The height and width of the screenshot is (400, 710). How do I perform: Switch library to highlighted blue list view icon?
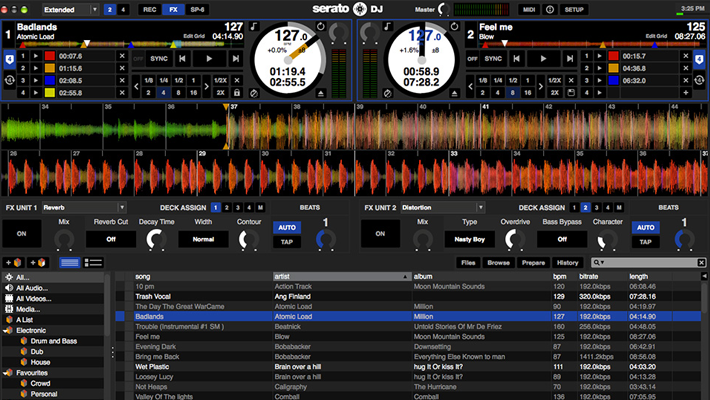click(x=69, y=262)
